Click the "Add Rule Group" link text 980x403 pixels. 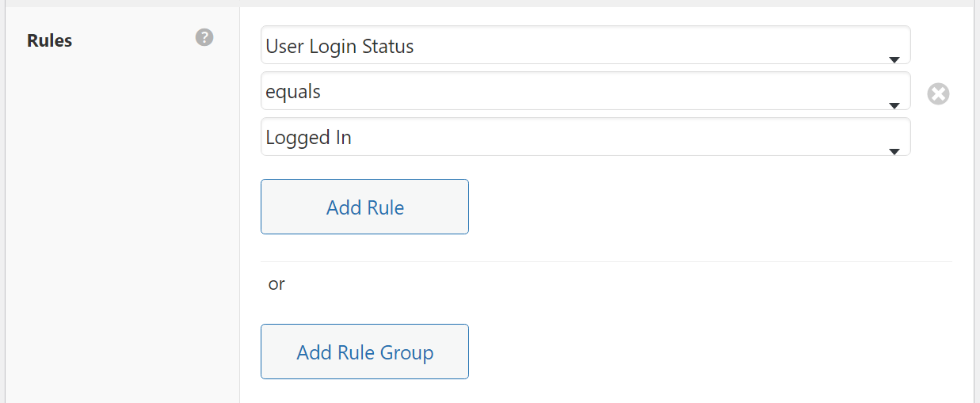click(x=365, y=352)
